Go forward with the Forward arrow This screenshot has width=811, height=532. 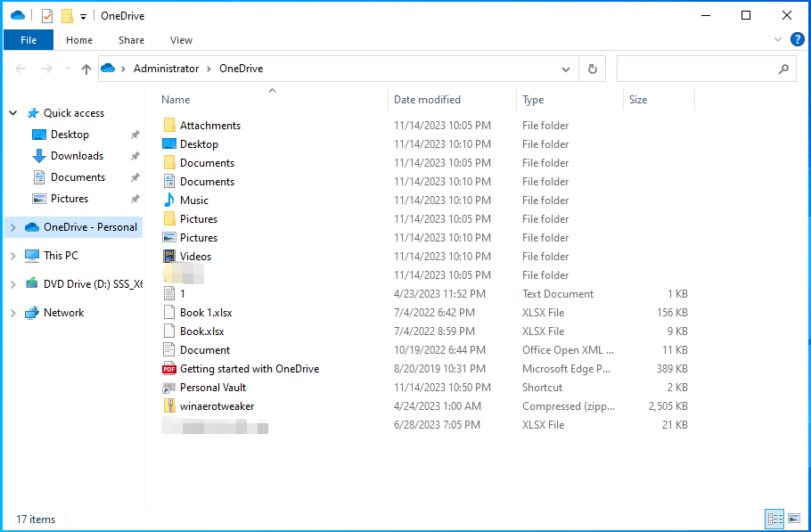click(x=47, y=69)
